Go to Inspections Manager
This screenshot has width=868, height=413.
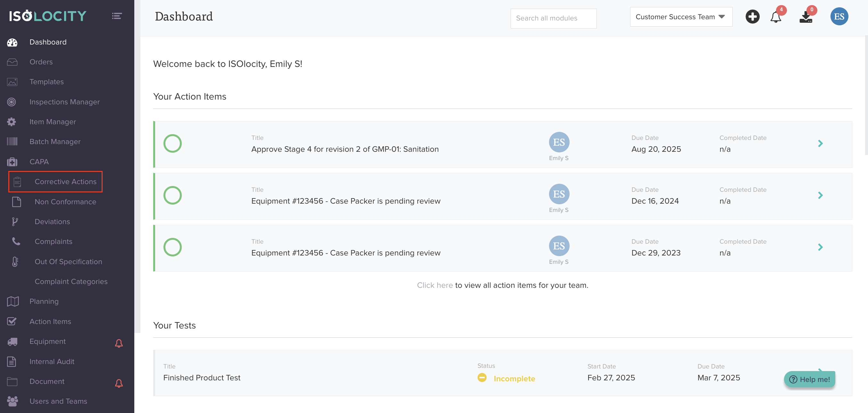64,102
